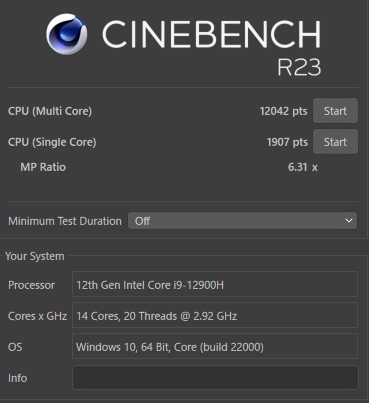Click the dropdown chevron beside Off
Viewport: 369px width, 403px height.
pyautogui.click(x=349, y=221)
